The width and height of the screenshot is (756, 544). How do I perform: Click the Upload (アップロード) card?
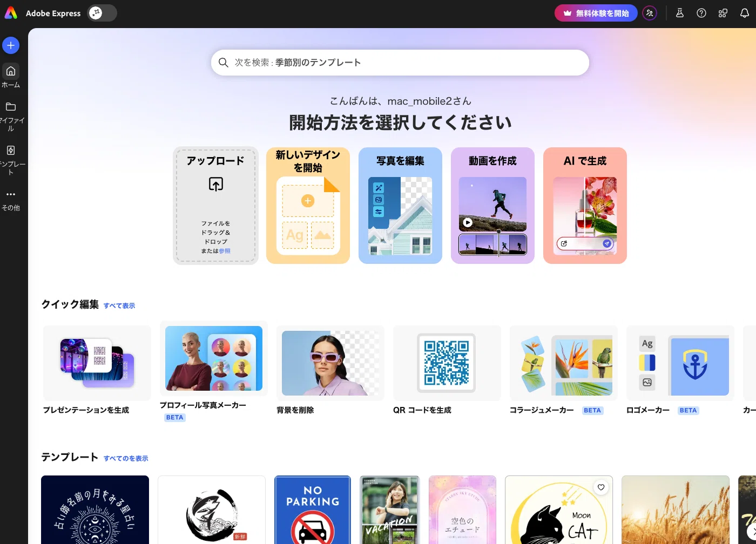click(215, 206)
